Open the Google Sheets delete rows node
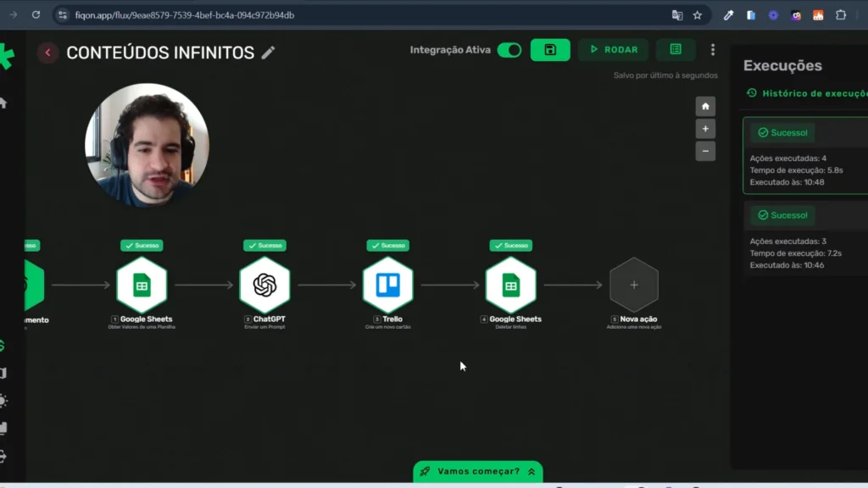Viewport: 868px width, 488px height. point(511,286)
